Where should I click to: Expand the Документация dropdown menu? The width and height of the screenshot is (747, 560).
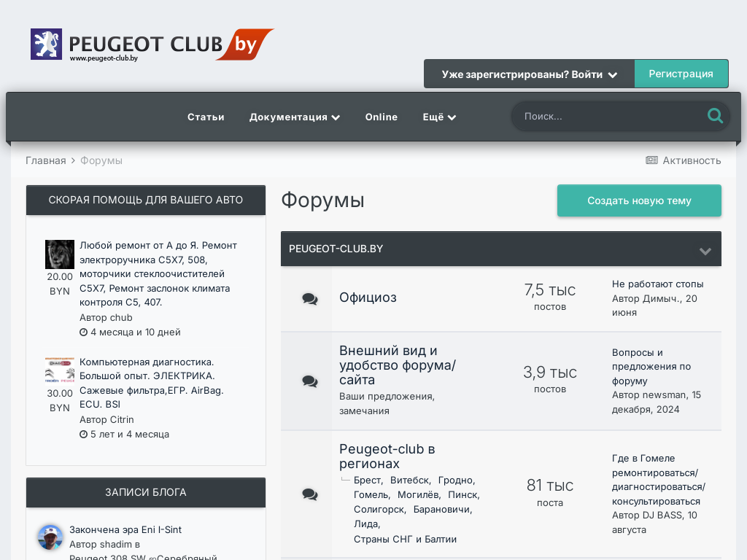pos(295,117)
